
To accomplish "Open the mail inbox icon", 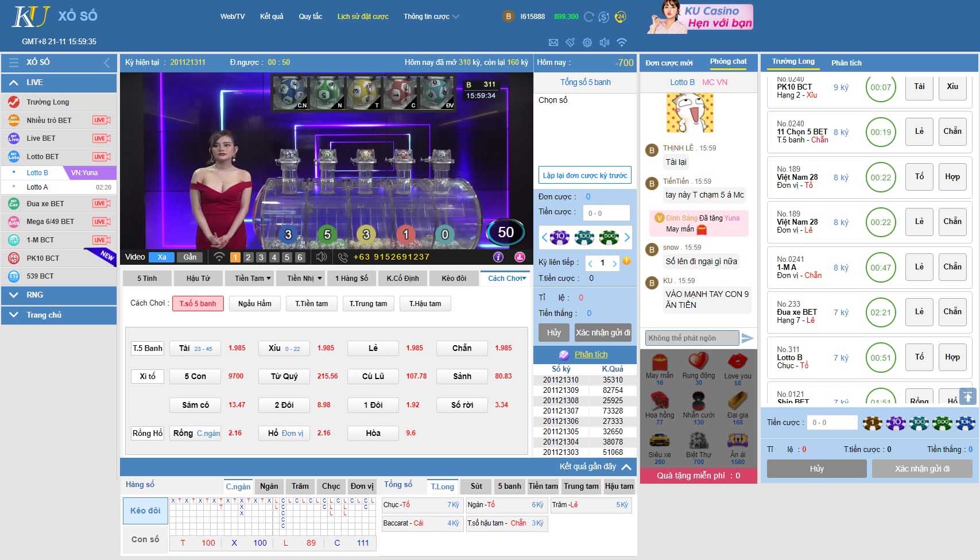I will click(x=553, y=43).
